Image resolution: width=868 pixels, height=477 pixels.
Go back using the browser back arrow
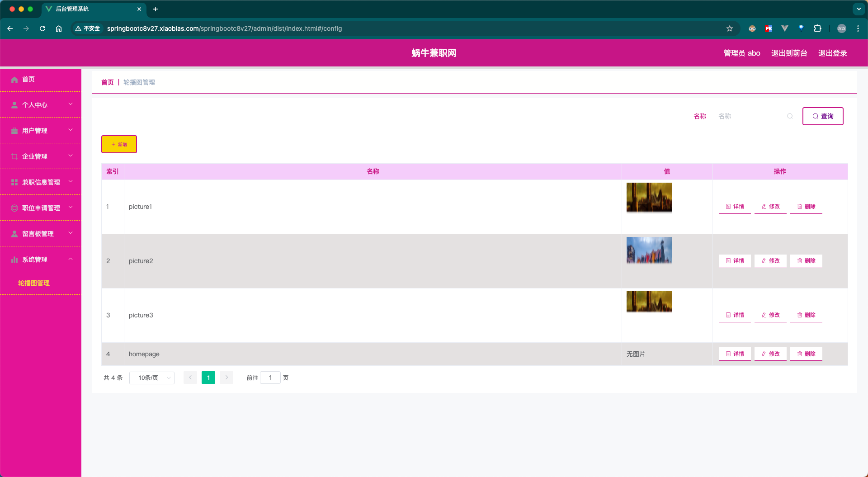10,28
